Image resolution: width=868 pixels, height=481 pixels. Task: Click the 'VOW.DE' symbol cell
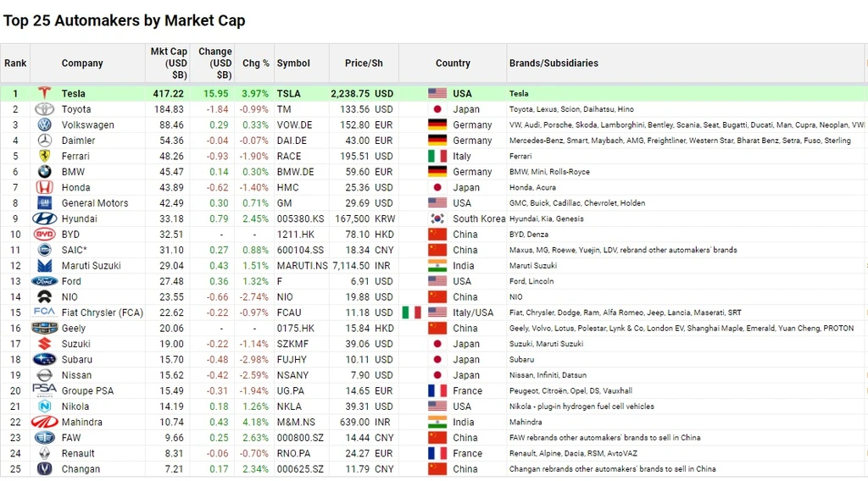click(294, 125)
